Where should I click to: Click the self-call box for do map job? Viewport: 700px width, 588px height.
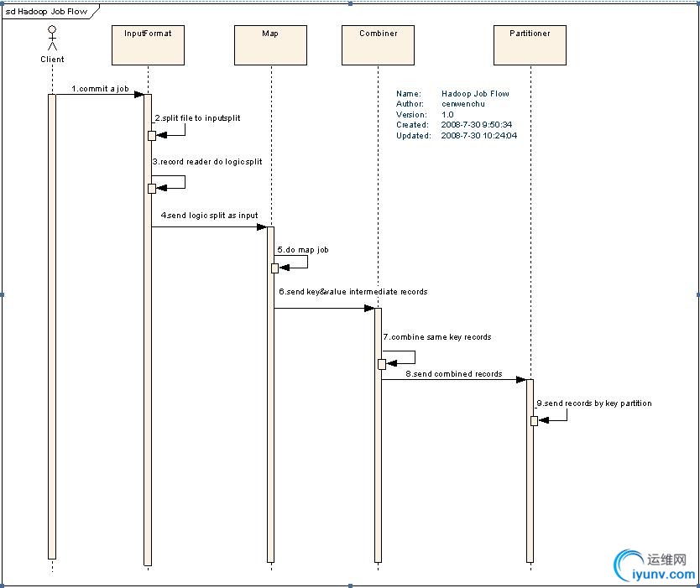275,268
